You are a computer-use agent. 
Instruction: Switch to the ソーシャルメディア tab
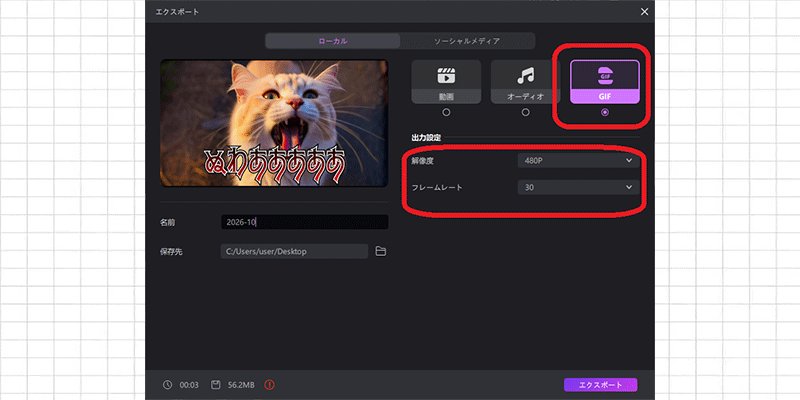point(467,41)
